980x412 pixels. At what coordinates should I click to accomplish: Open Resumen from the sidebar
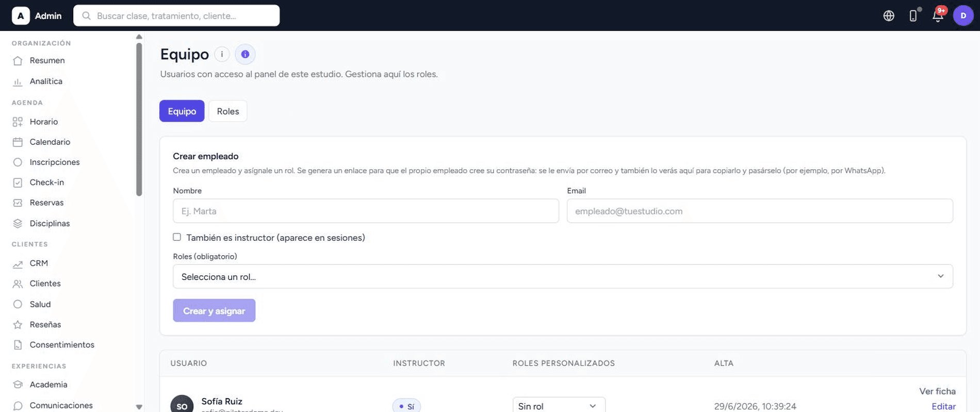pyautogui.click(x=47, y=60)
